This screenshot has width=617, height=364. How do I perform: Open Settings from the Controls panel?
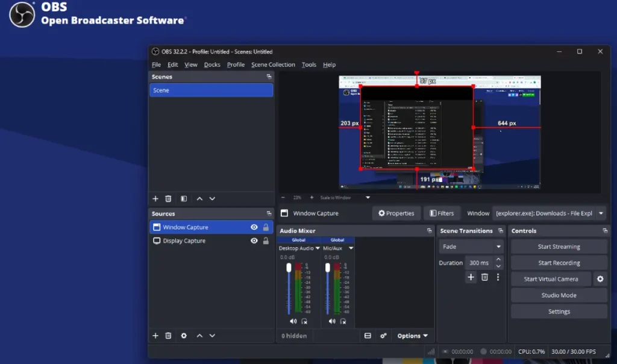[x=559, y=312]
